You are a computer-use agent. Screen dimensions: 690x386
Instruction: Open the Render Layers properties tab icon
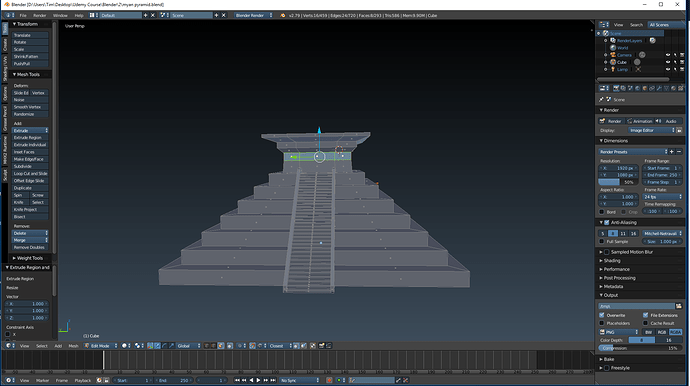click(x=623, y=88)
